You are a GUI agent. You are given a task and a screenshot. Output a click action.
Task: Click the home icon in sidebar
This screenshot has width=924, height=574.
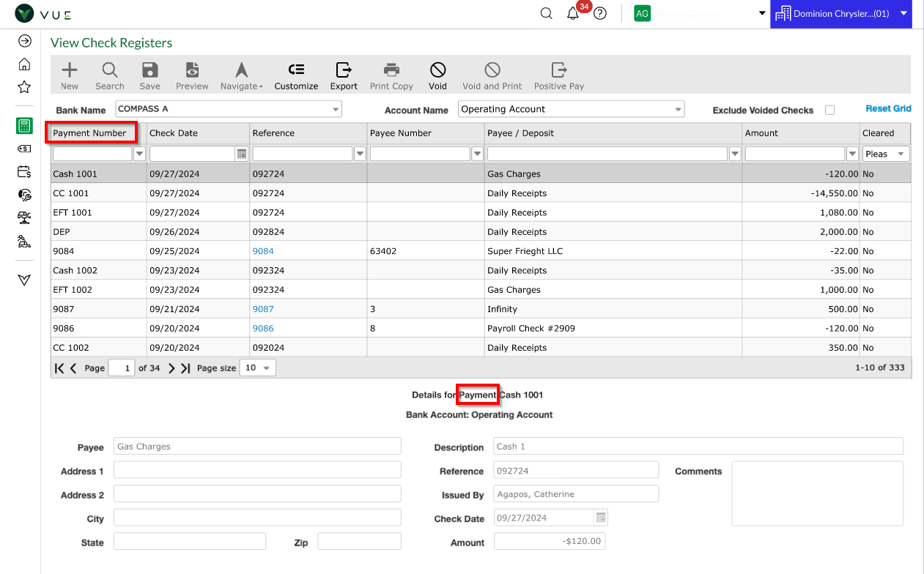(24, 64)
